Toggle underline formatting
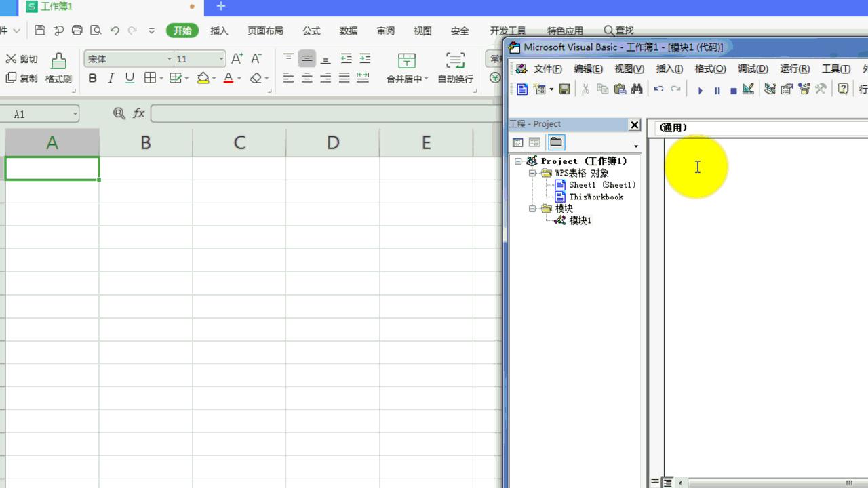Screen dimensions: 868x488 pyautogui.click(x=130, y=78)
